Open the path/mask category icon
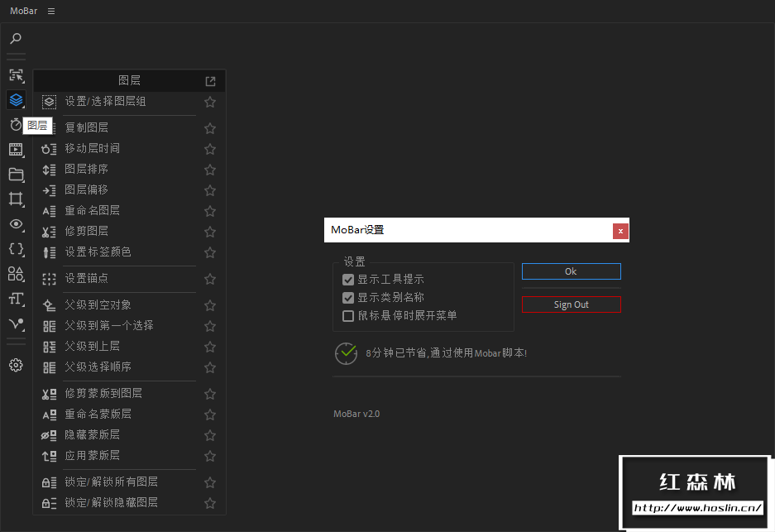This screenshot has height=532, width=775. (x=16, y=324)
